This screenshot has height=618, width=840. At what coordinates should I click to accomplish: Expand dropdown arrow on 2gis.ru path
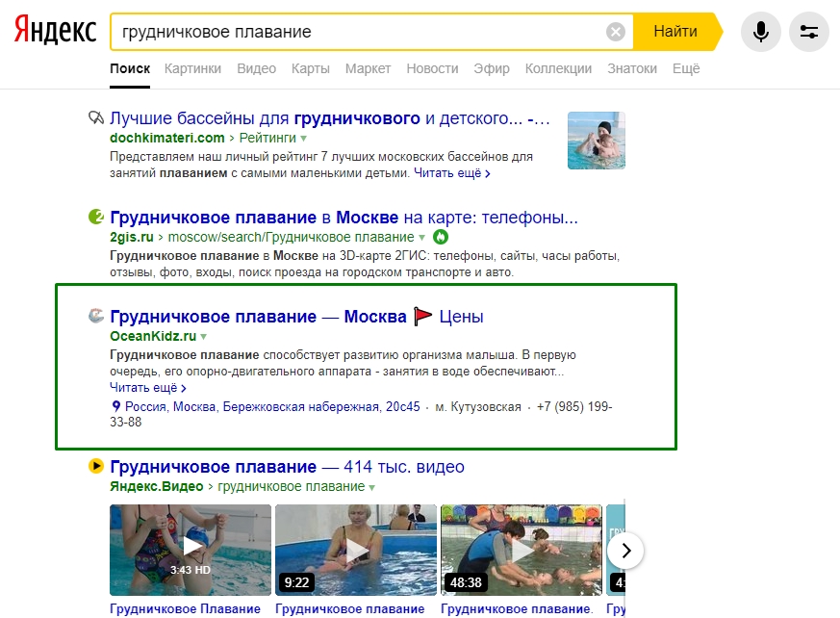pyautogui.click(x=422, y=238)
